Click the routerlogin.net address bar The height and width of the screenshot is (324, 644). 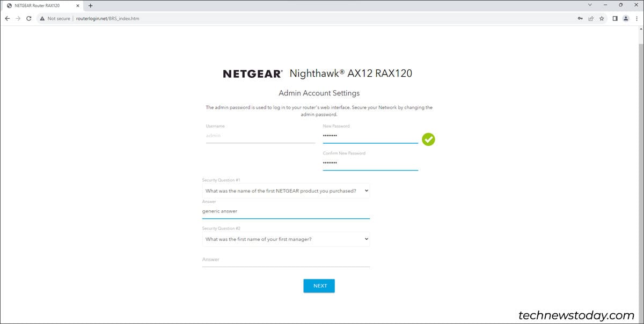click(107, 18)
